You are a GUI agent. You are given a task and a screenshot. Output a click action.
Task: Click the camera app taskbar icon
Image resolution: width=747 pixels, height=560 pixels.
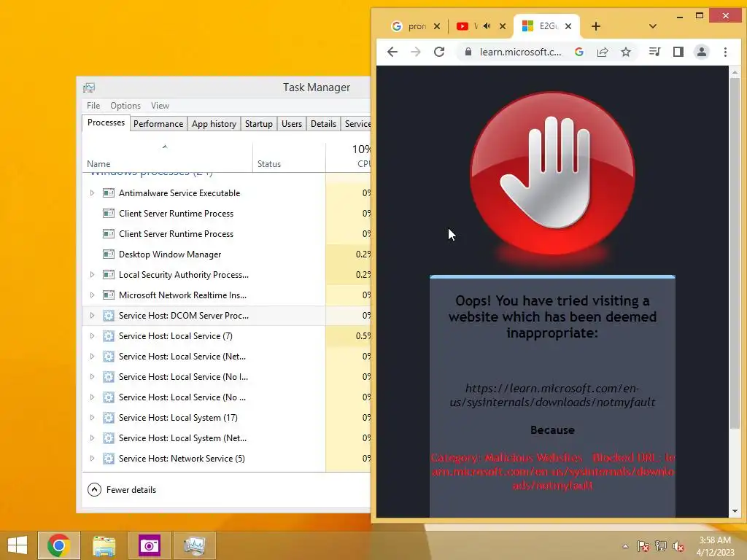tap(149, 545)
